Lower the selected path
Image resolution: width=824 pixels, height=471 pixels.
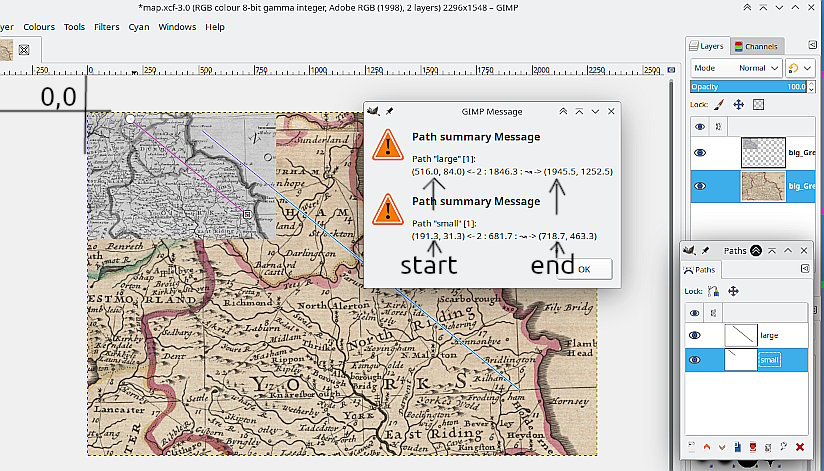point(722,447)
